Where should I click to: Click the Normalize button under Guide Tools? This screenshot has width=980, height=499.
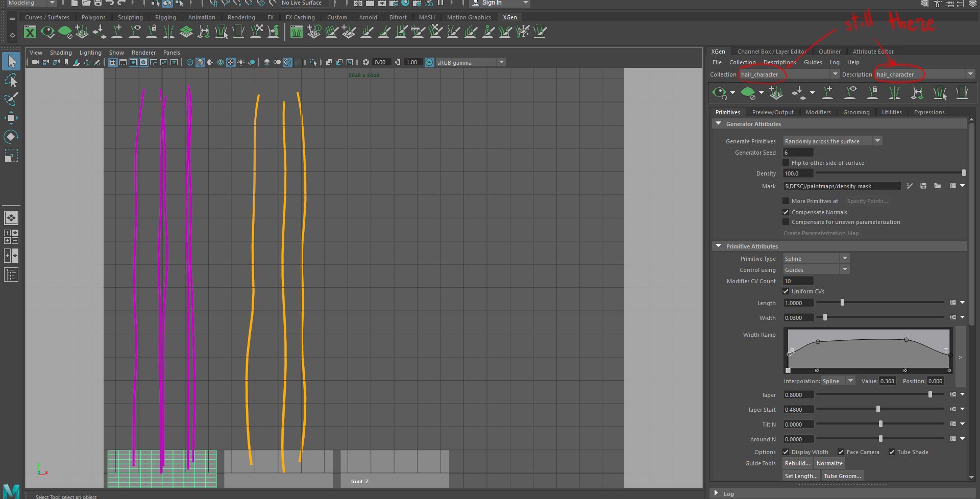[x=829, y=463]
